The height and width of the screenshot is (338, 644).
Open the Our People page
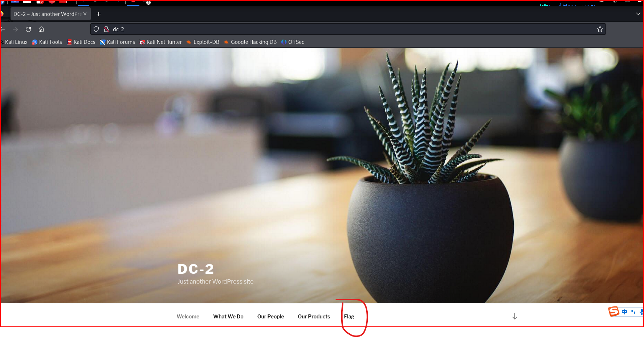271,317
